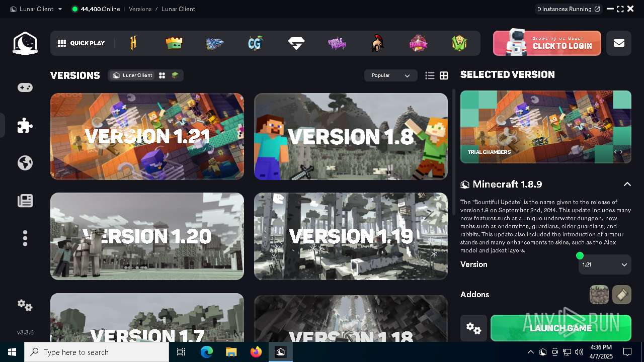The height and width of the screenshot is (362, 644).
Task: Open the CG server quick play icon
Action: coord(256,43)
